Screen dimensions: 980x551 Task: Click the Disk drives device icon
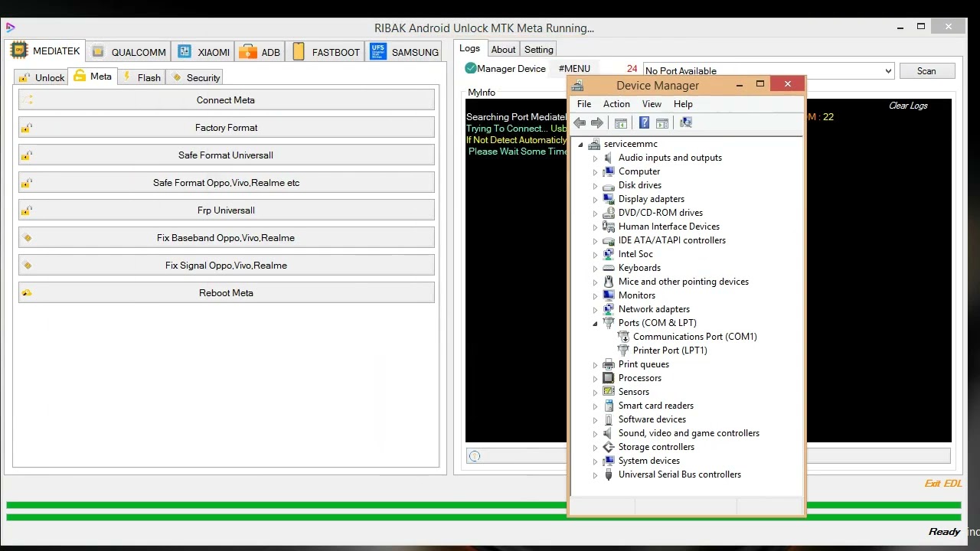pos(609,185)
